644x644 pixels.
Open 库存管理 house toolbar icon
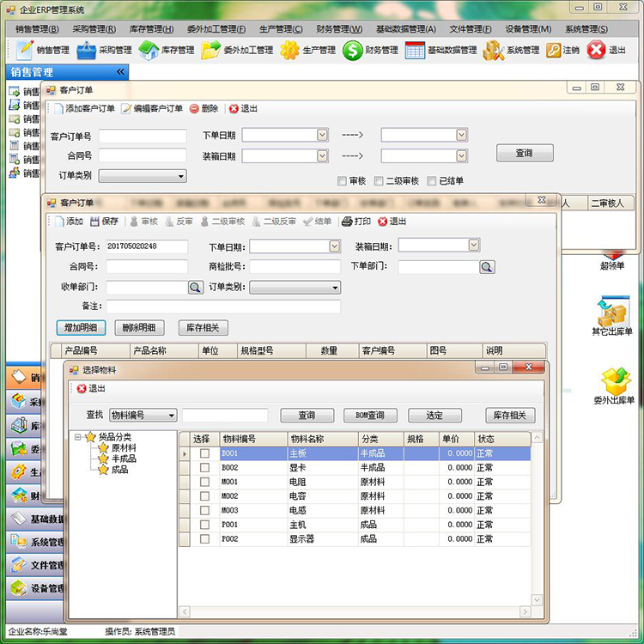pos(149,50)
